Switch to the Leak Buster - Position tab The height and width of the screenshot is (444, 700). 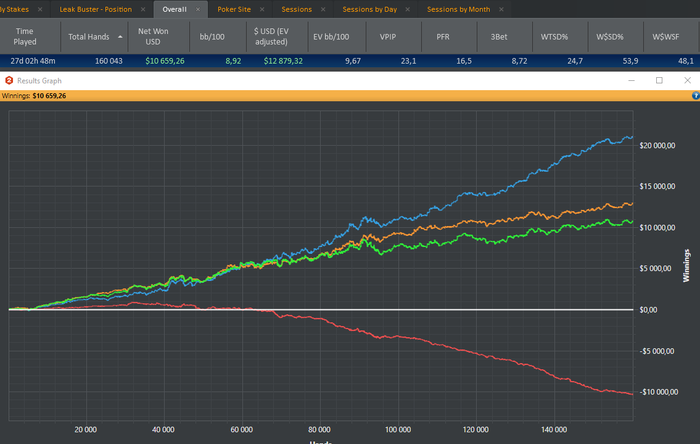pos(96,9)
